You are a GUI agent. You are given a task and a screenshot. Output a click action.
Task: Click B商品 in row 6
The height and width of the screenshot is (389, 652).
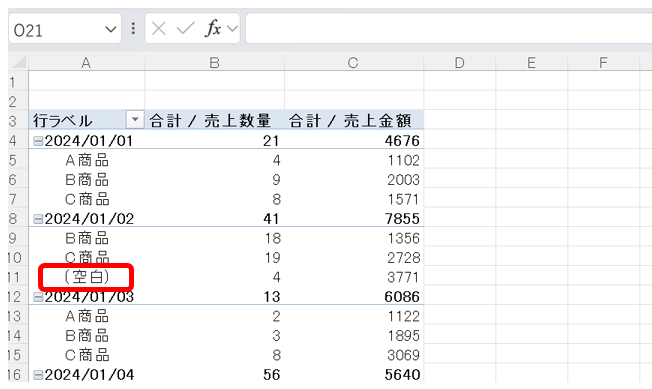[x=87, y=180]
